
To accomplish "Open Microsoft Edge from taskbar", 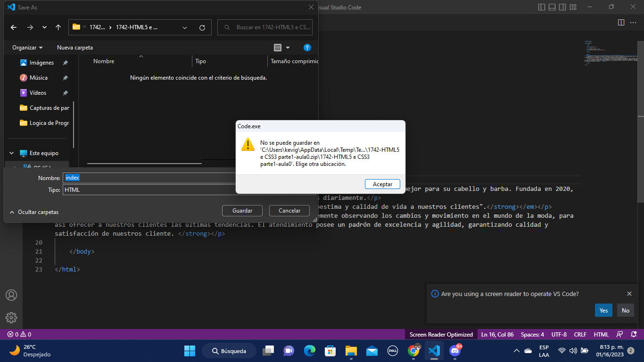I will point(309,351).
